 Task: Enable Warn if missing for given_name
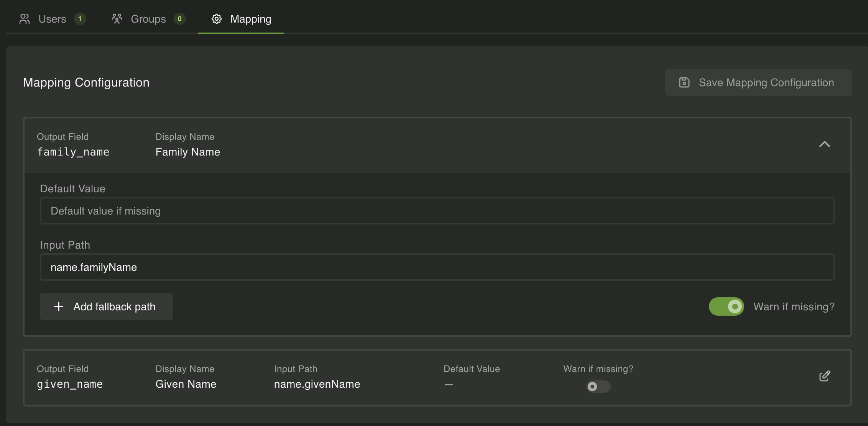[598, 387]
